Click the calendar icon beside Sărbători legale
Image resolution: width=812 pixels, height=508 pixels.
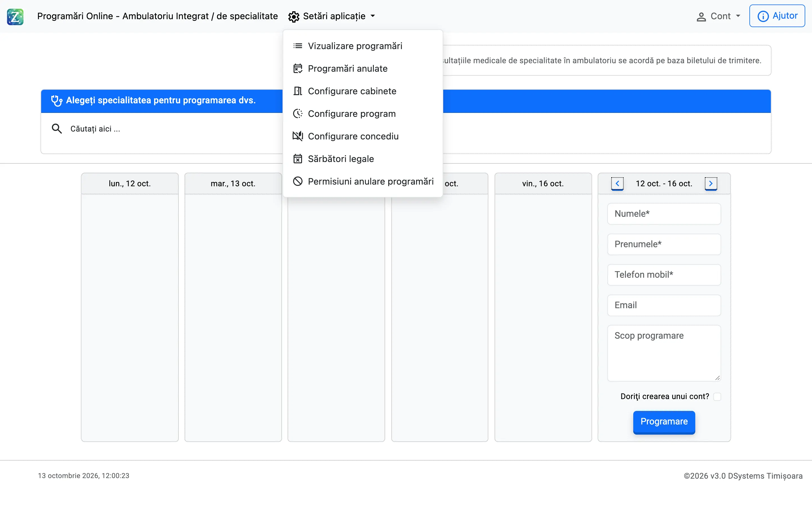coord(298,159)
